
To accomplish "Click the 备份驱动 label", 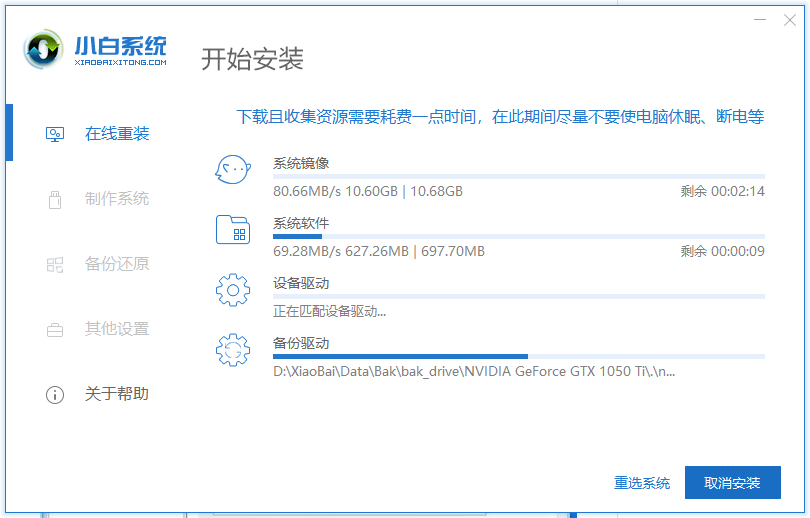I will click(x=301, y=343).
